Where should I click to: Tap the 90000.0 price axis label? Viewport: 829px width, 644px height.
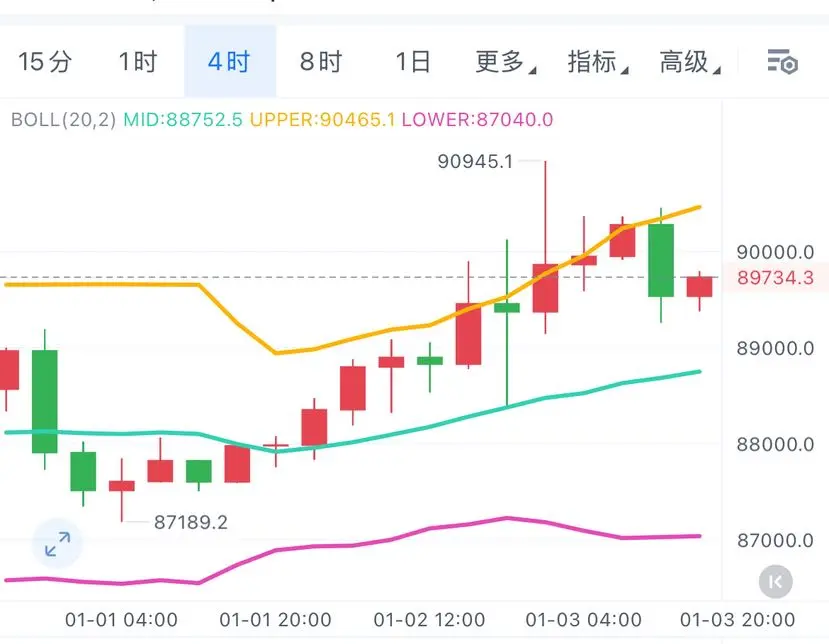pos(775,252)
